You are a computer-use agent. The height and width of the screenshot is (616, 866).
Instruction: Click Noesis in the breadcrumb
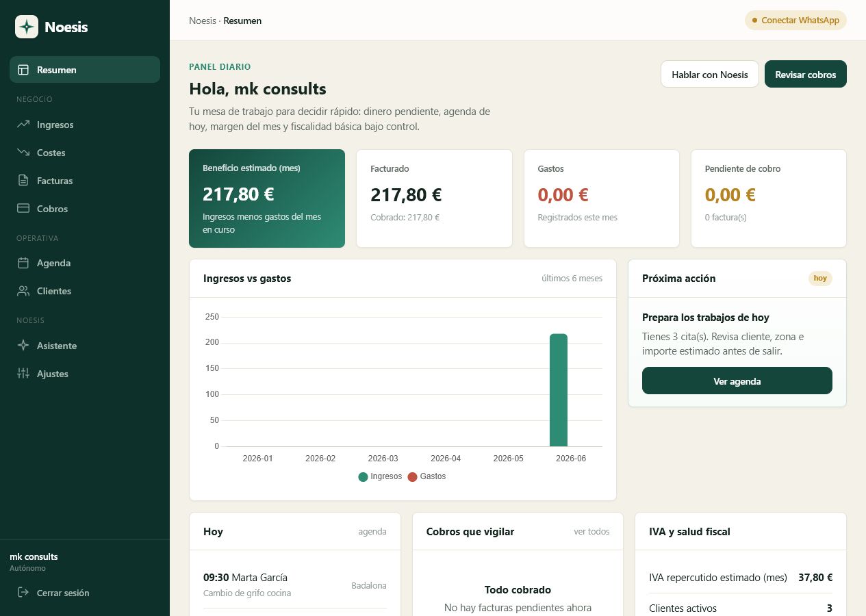[202, 21]
